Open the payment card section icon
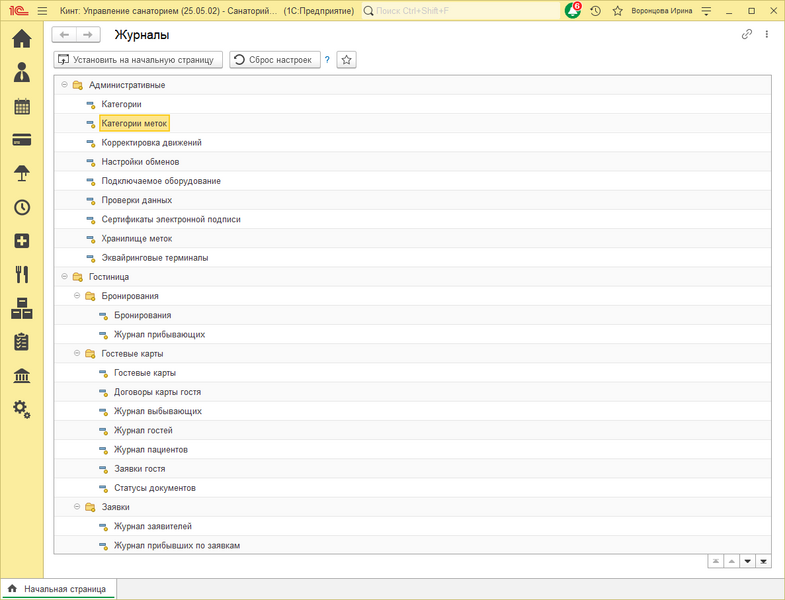Screen dimensions: 785x600 click(22, 140)
